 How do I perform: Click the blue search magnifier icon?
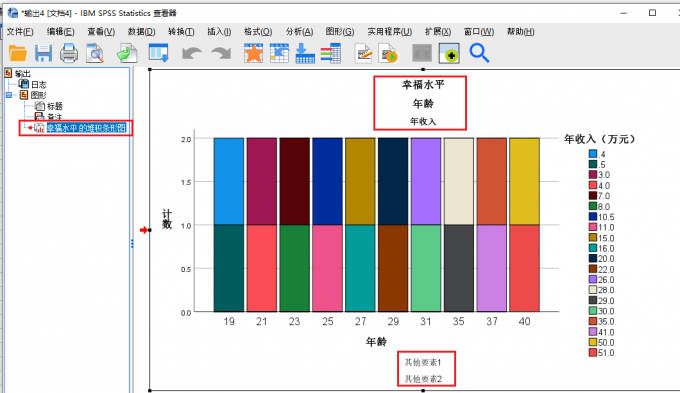[x=479, y=53]
